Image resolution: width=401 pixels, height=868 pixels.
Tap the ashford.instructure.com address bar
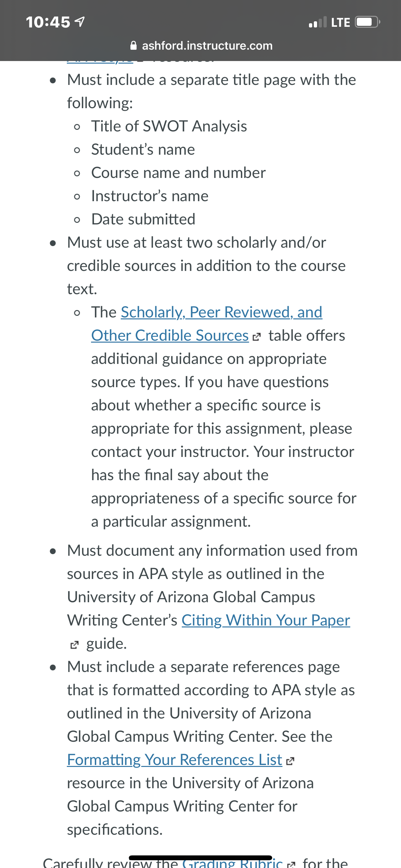click(201, 46)
